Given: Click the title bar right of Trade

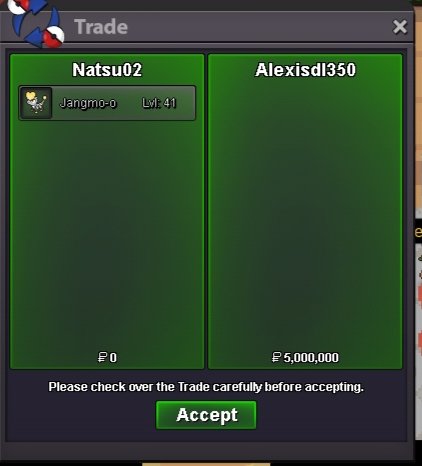Looking at the screenshot, I should [260, 27].
